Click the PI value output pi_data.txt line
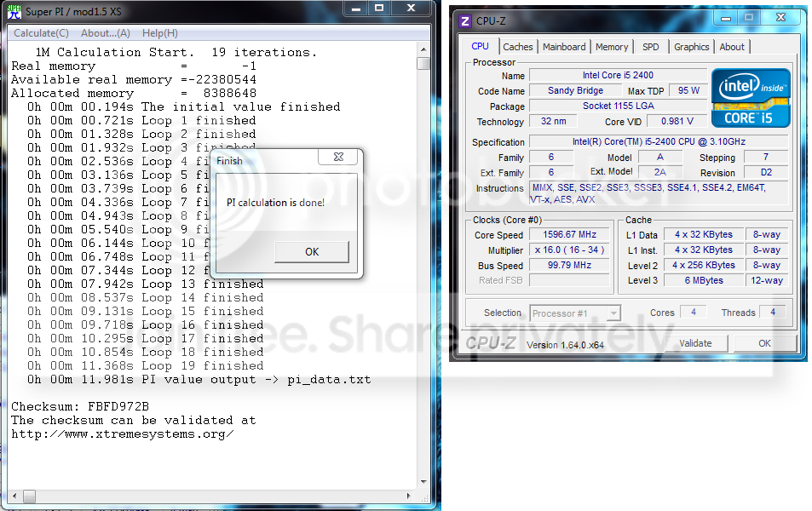The height and width of the screenshot is (511, 812). point(199,380)
